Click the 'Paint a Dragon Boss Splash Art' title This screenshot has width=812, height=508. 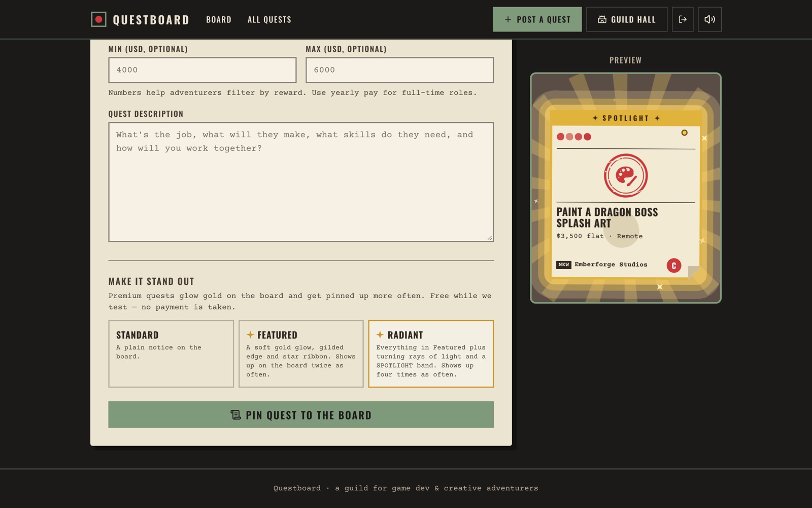(607, 217)
